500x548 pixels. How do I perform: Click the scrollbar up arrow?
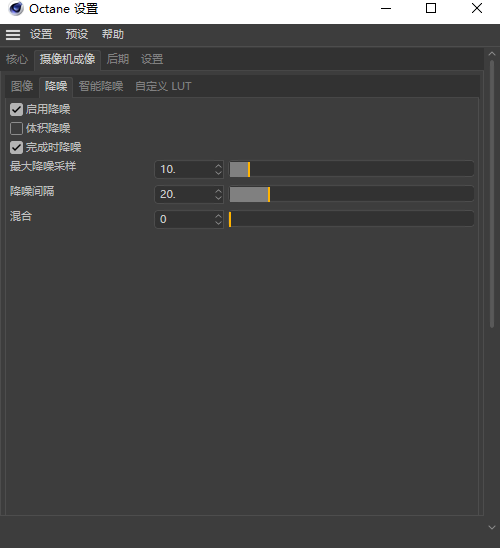click(492, 54)
